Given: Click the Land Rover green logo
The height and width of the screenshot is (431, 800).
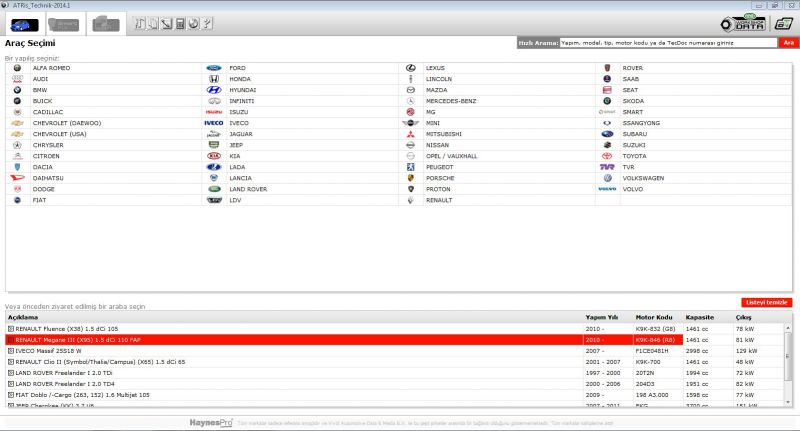Looking at the screenshot, I should tap(214, 189).
